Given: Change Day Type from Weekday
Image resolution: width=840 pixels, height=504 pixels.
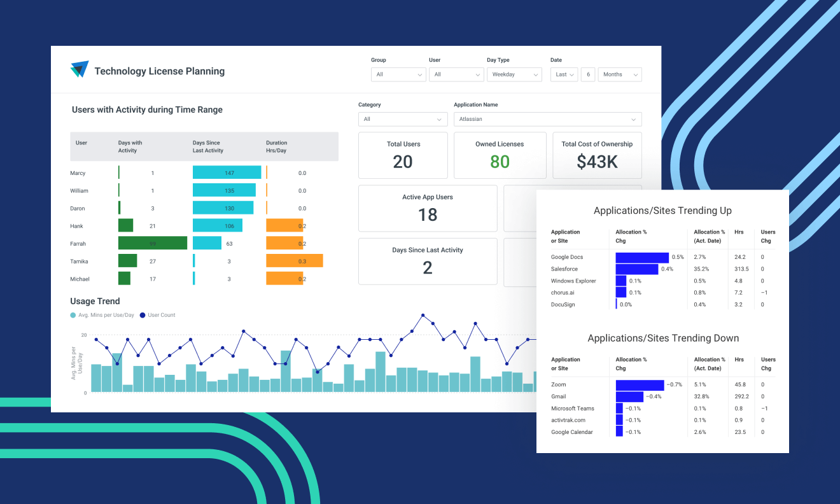Looking at the screenshot, I should 514,74.
